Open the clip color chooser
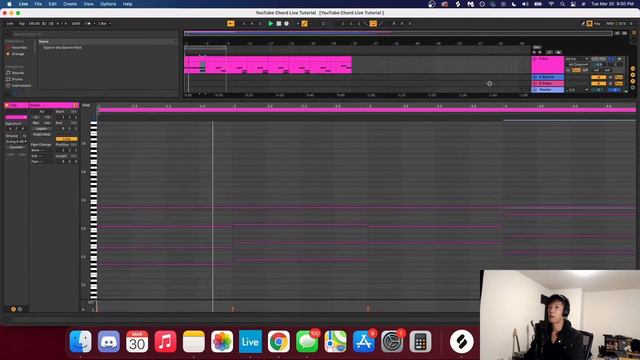This screenshot has height=360, width=640. (16, 117)
